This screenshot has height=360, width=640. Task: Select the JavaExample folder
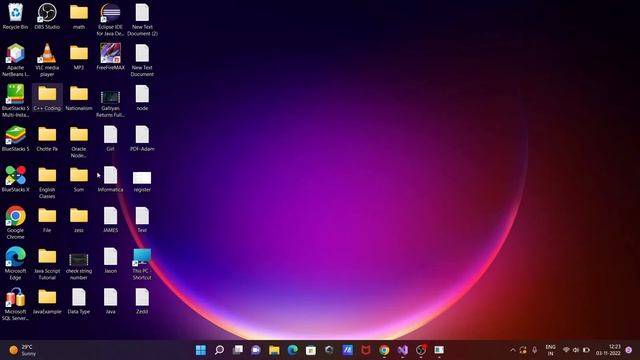47,301
